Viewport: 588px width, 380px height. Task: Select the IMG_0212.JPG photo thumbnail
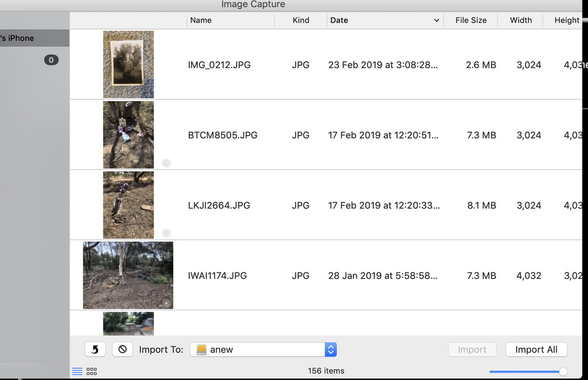(x=128, y=65)
